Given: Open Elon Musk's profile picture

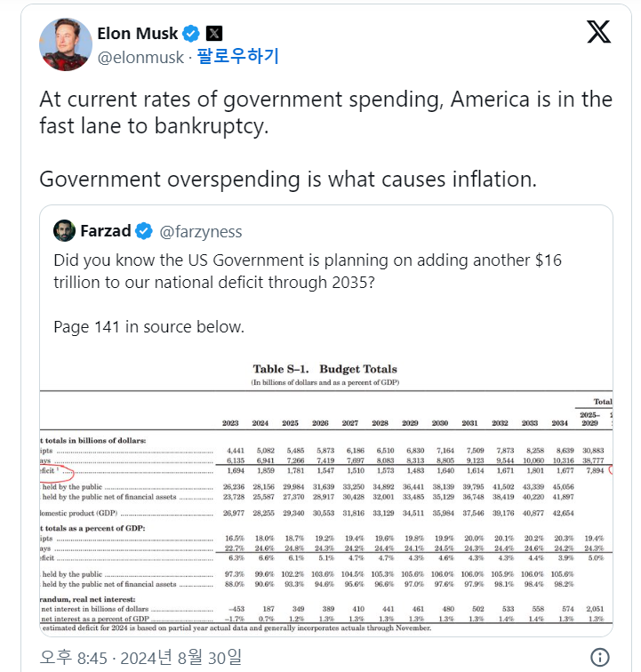Looking at the screenshot, I should click(66, 44).
